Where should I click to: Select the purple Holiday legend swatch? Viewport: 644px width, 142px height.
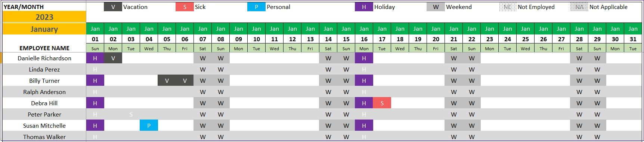(364, 7)
